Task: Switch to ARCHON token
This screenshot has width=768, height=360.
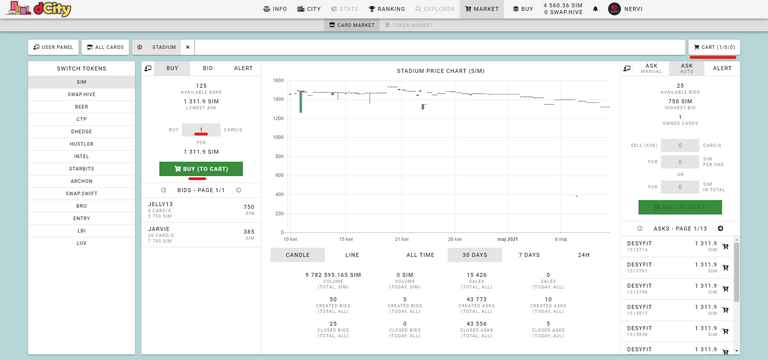Action: coord(81,181)
